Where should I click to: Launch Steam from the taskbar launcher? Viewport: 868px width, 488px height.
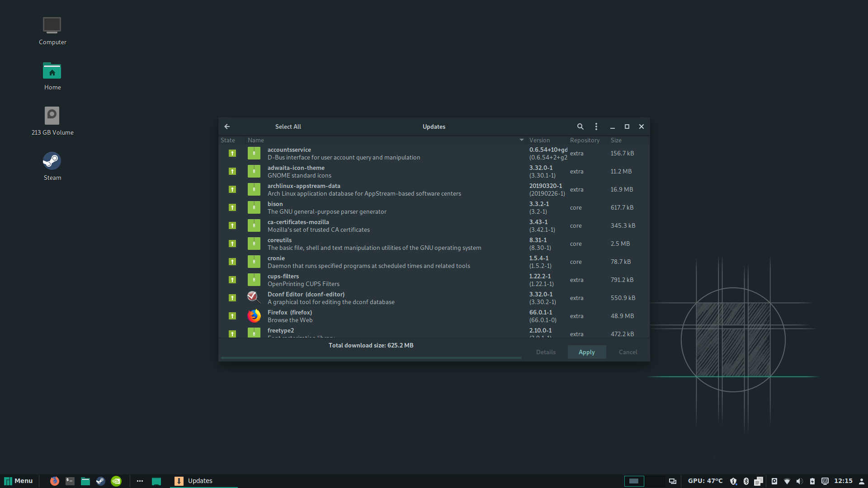101,481
